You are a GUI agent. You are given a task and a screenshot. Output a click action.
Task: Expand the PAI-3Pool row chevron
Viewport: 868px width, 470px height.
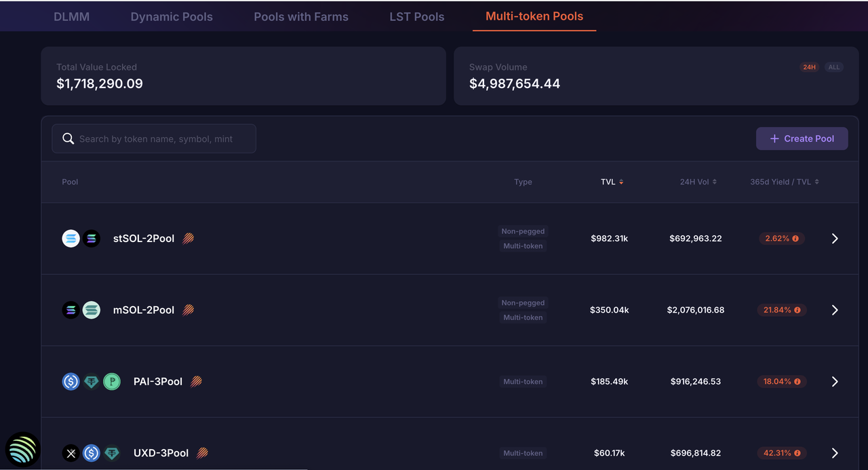pos(835,382)
